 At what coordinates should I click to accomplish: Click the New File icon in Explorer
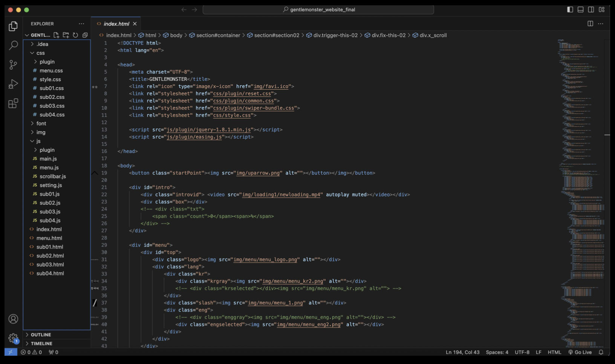coord(56,35)
